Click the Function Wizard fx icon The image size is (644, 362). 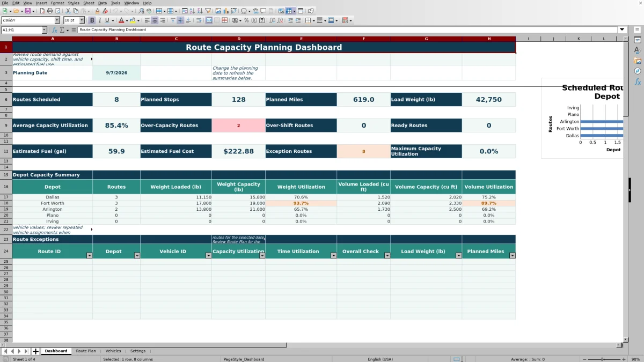click(x=54, y=30)
